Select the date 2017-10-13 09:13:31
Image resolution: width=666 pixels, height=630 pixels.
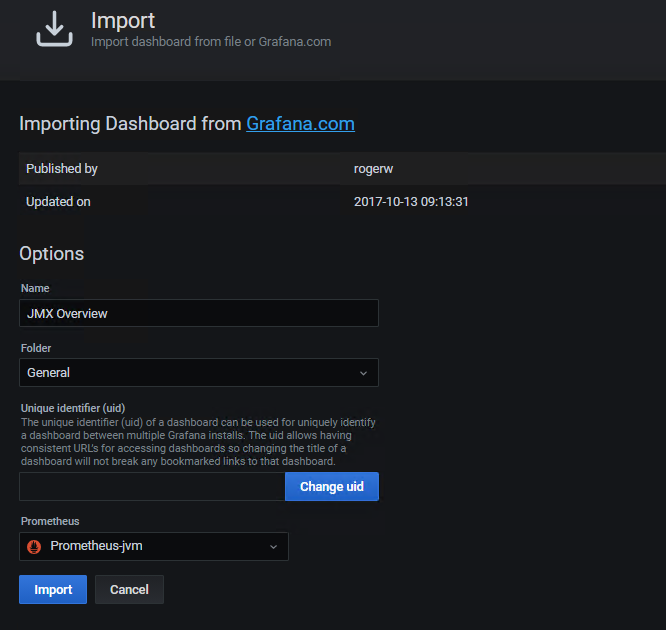pyautogui.click(x=411, y=201)
